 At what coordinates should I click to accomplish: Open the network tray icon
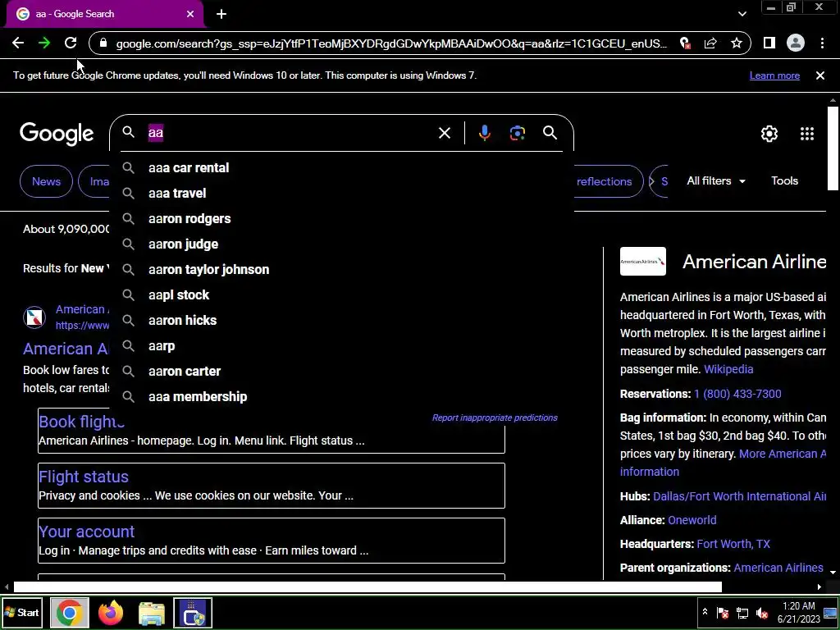(742, 613)
